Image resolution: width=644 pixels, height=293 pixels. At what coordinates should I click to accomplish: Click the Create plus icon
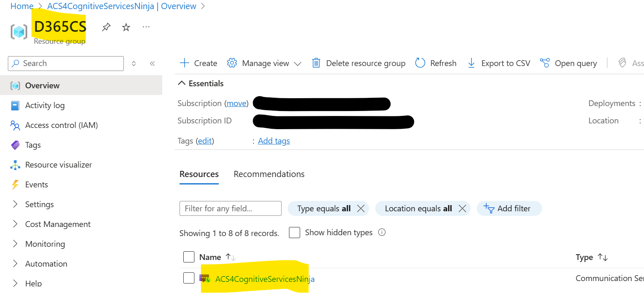coord(184,63)
